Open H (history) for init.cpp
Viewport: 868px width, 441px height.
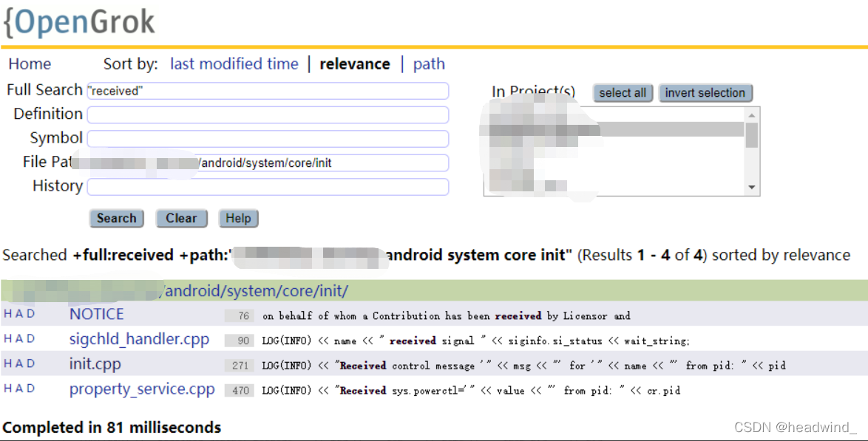coord(7,363)
